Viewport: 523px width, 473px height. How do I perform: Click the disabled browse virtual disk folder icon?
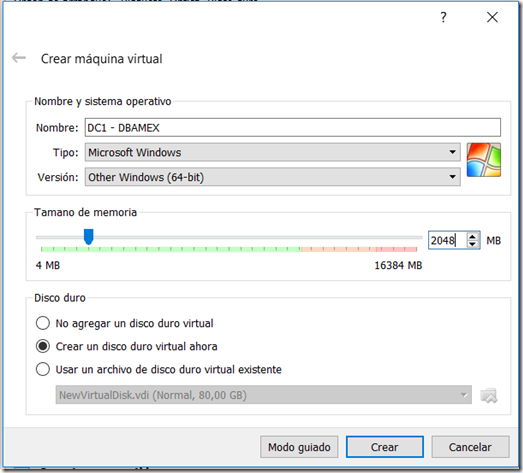pos(489,396)
